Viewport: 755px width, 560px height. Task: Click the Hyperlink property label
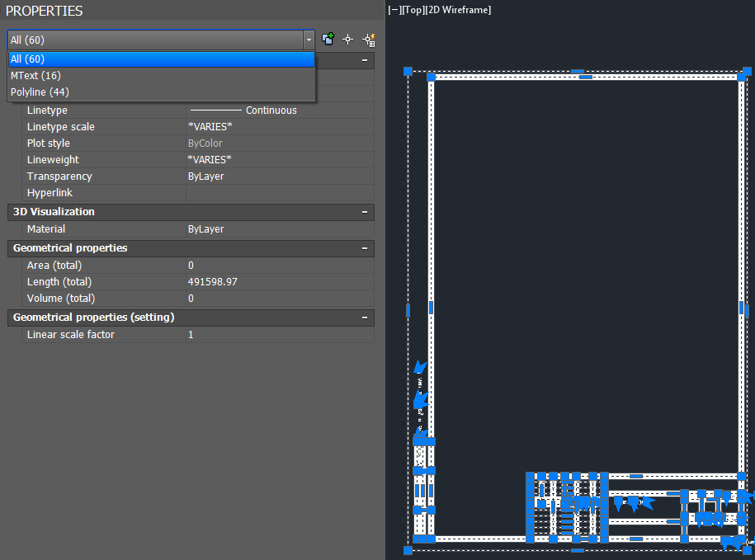tap(50, 192)
